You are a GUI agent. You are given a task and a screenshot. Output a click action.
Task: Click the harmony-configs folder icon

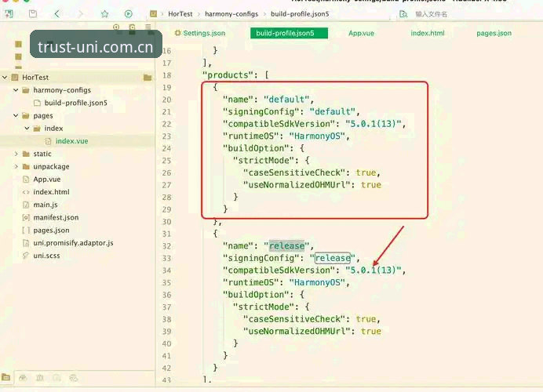point(26,90)
